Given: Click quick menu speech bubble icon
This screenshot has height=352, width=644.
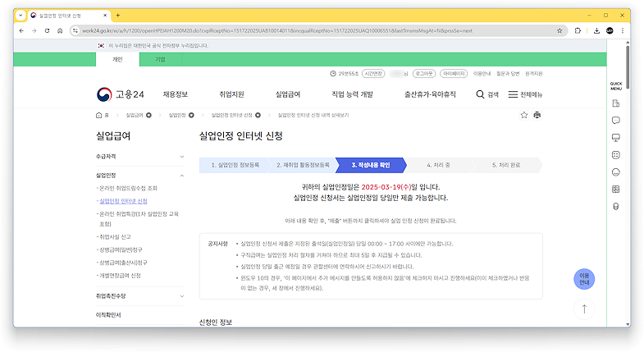Looking at the screenshot, I should click(615, 121).
